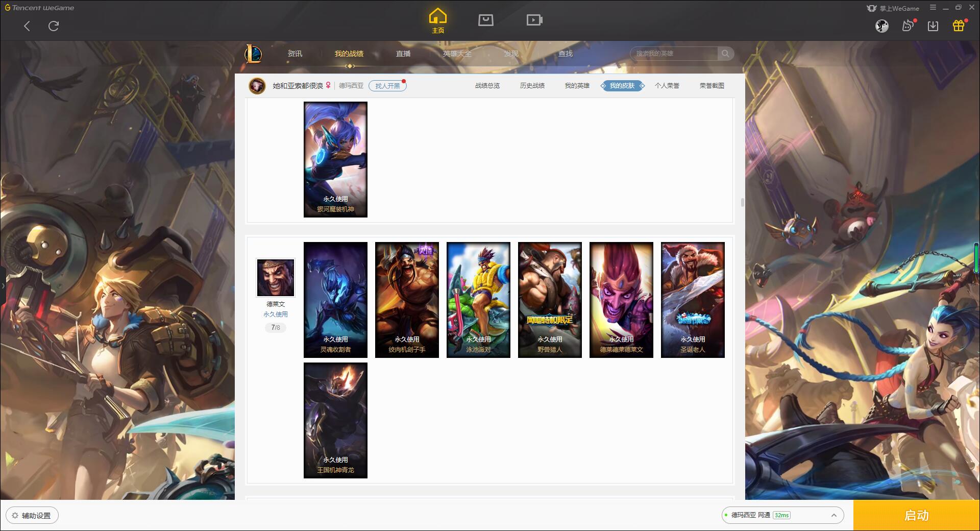Viewport: 980px width, 531px height.
Task: Click the 启动 launch button
Action: pyautogui.click(x=917, y=515)
